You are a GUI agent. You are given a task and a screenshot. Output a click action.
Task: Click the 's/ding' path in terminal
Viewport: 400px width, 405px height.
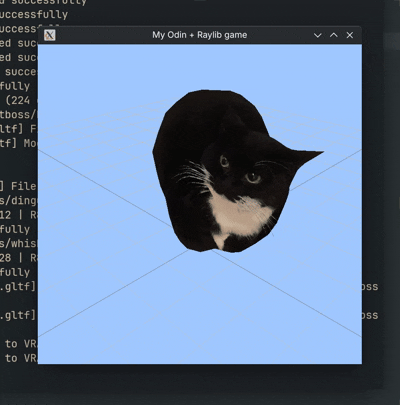pyautogui.click(x=18, y=201)
